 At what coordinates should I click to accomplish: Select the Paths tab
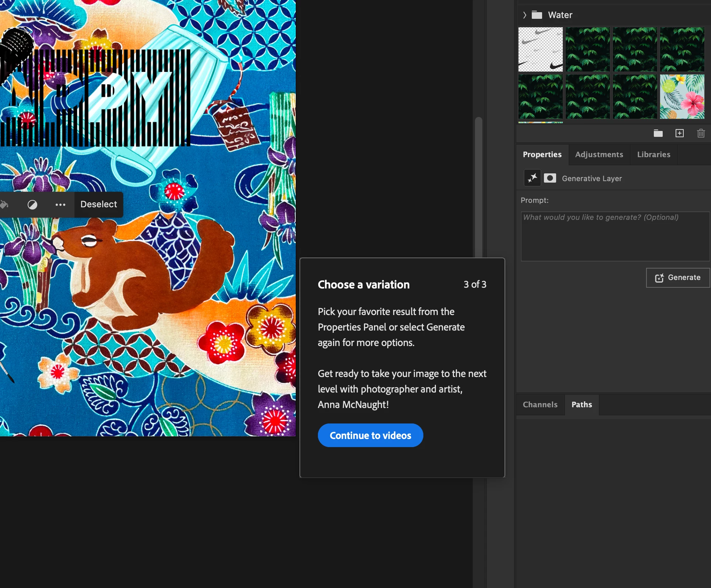pyautogui.click(x=582, y=405)
